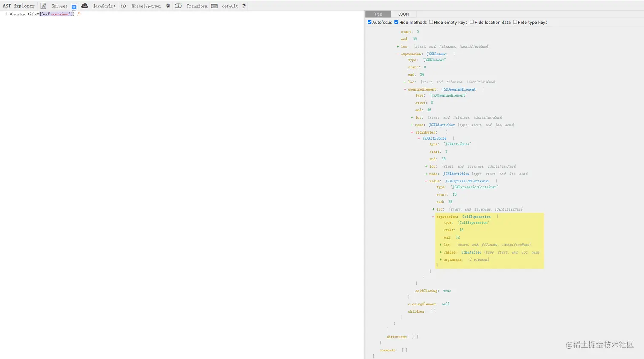Click the blue bookmark icon beside Snippet
This screenshot has height=359, width=644.
click(x=74, y=7)
